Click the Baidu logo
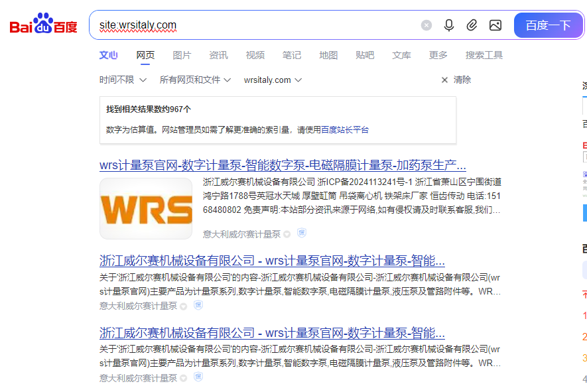The image size is (587, 392). [x=43, y=24]
